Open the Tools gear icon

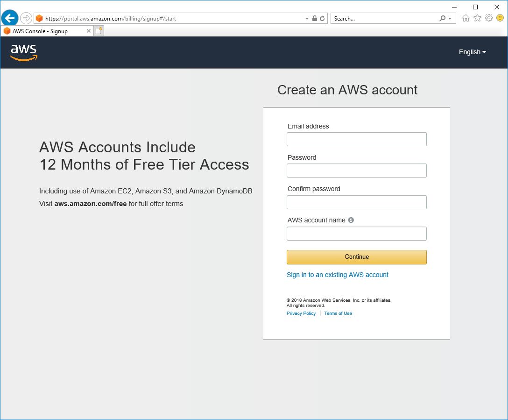(x=488, y=18)
